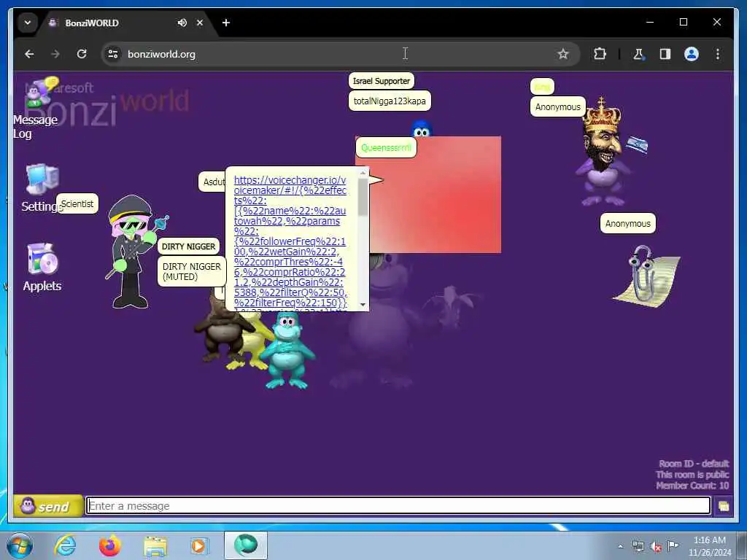Click the crowned king Bonzi character

[x=602, y=152]
